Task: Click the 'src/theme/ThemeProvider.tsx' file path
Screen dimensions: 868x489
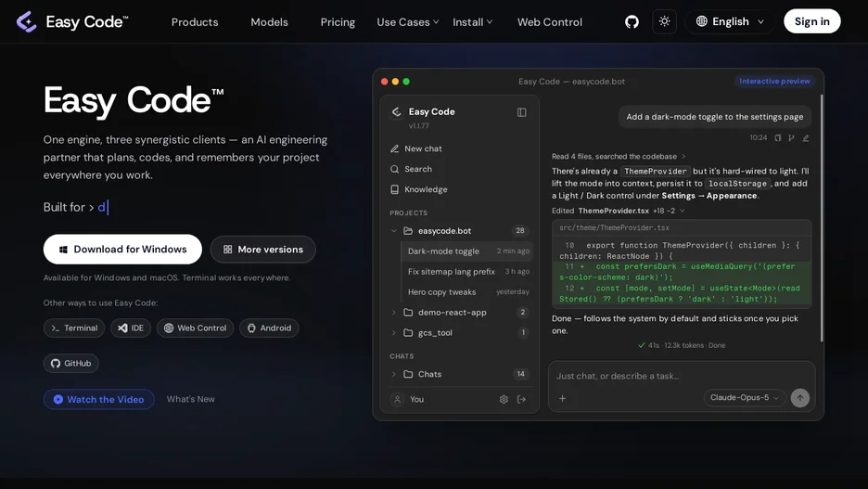Action: 614,227
